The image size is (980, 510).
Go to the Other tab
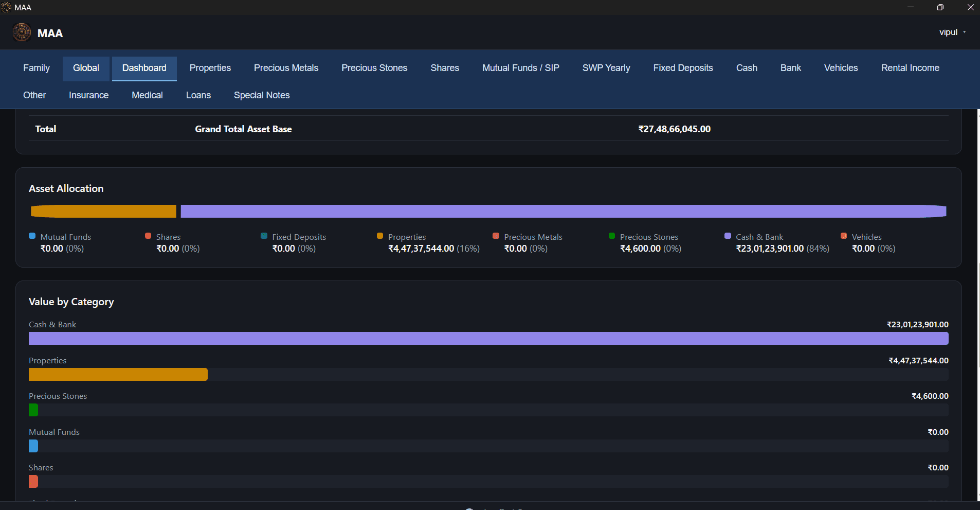tap(34, 95)
